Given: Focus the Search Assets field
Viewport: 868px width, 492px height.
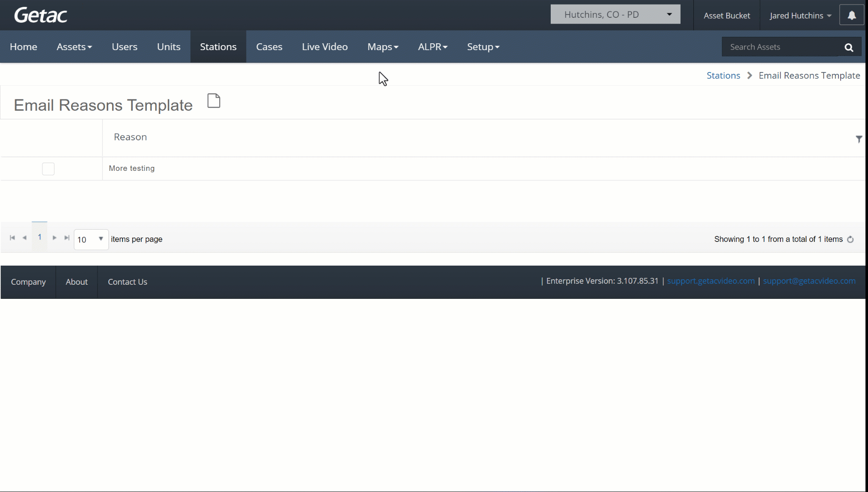Looking at the screenshot, I should pos(780,47).
